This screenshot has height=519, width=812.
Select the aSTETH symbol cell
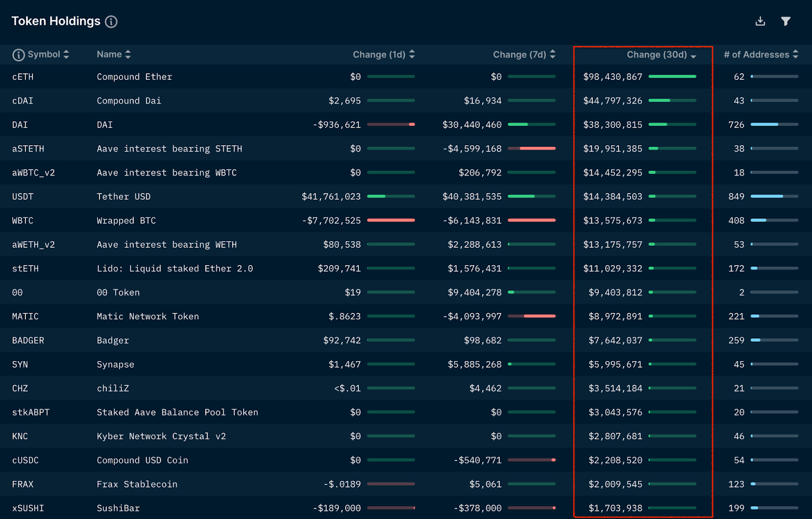pyautogui.click(x=28, y=149)
